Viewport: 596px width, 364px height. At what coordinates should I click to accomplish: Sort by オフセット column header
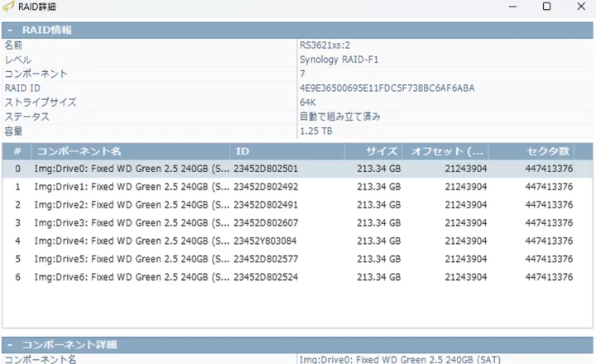tap(445, 151)
